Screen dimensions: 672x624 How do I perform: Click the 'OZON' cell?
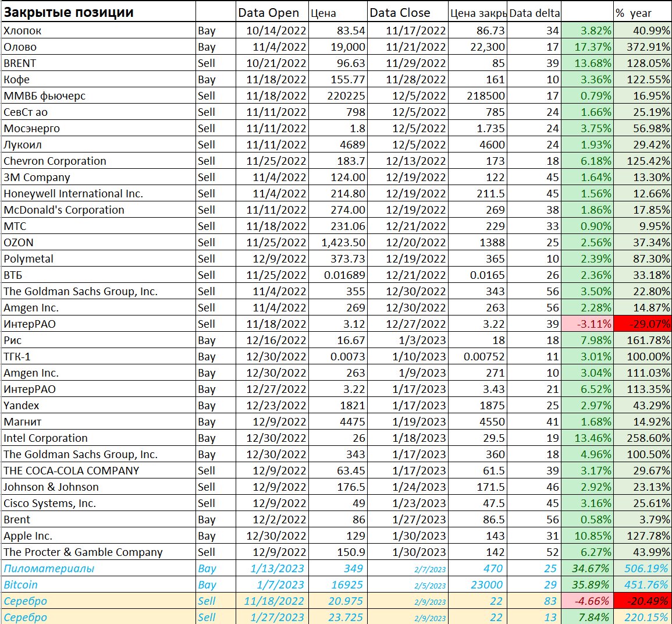tap(98, 242)
